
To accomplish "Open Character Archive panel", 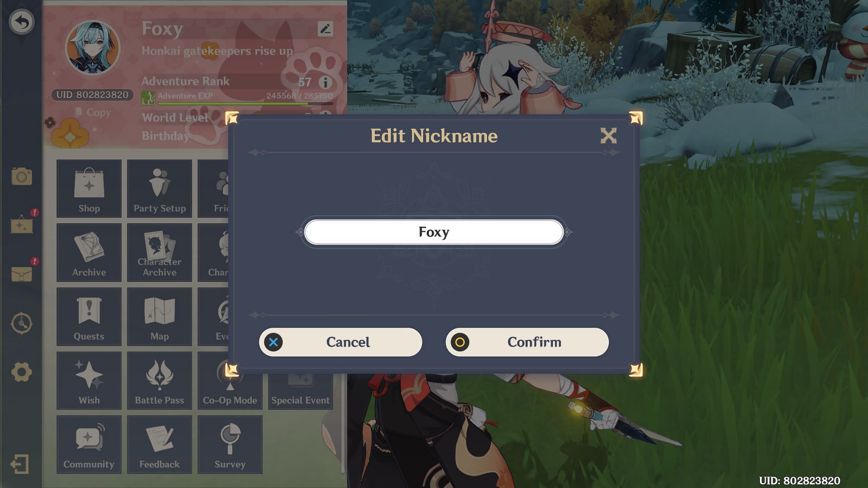I will 159,253.
